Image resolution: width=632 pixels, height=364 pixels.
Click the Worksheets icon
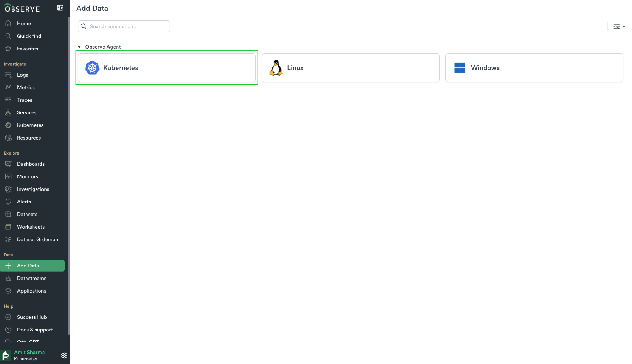8,227
